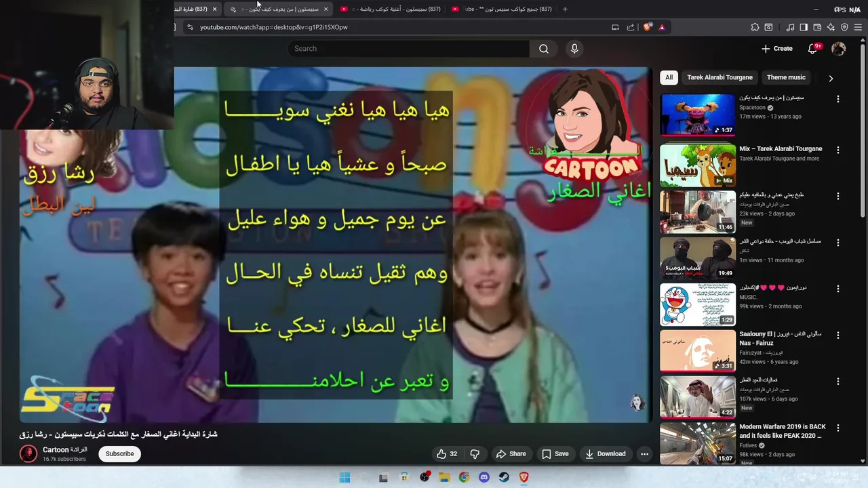
Task: Open a new browser tab
Action: [565, 9]
